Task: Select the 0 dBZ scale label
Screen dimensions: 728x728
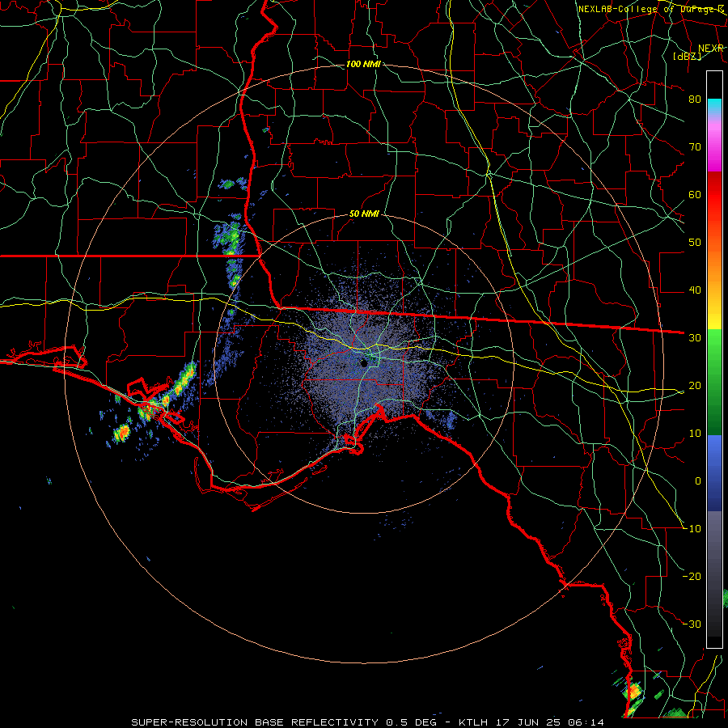Action: click(x=698, y=481)
